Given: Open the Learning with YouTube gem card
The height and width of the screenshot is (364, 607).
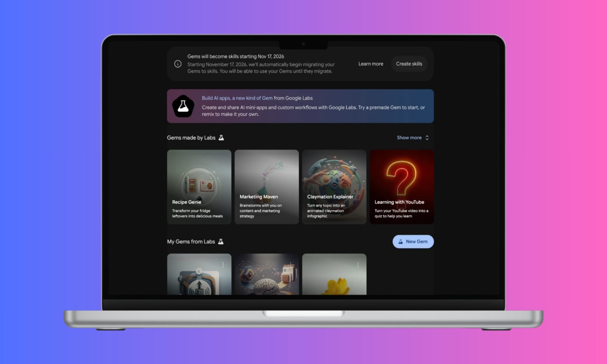Looking at the screenshot, I should tap(402, 187).
